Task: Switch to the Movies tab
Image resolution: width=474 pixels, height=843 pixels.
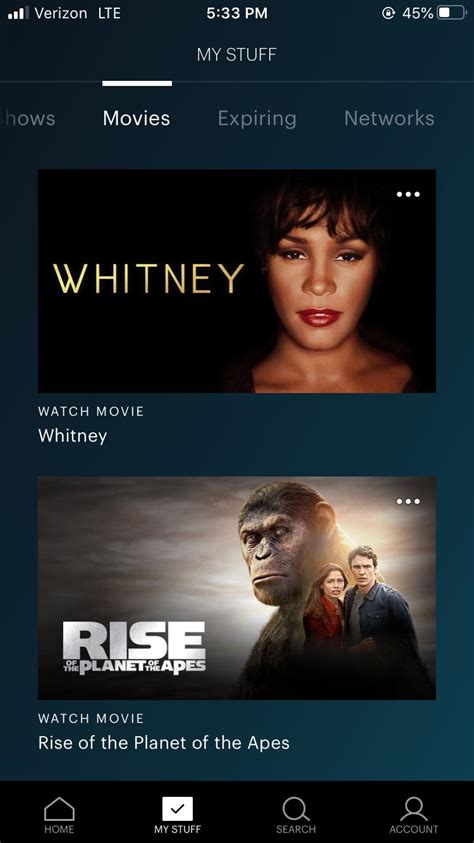Action: [137, 118]
